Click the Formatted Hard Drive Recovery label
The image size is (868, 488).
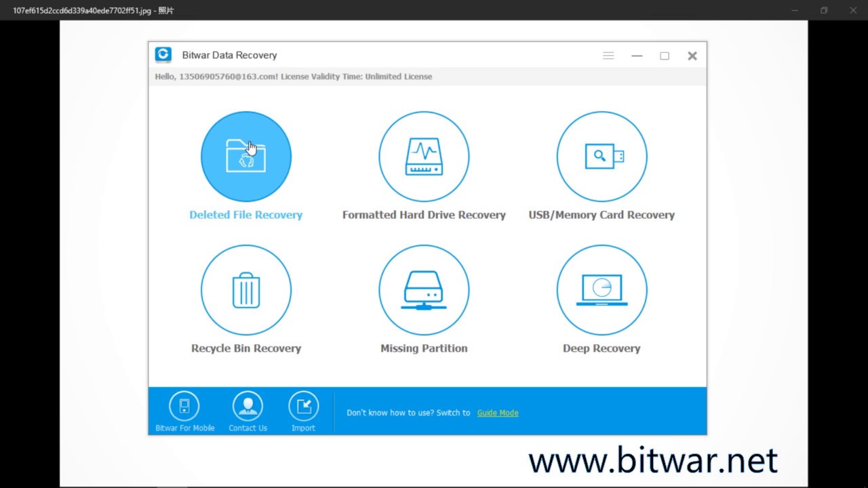tap(424, 215)
